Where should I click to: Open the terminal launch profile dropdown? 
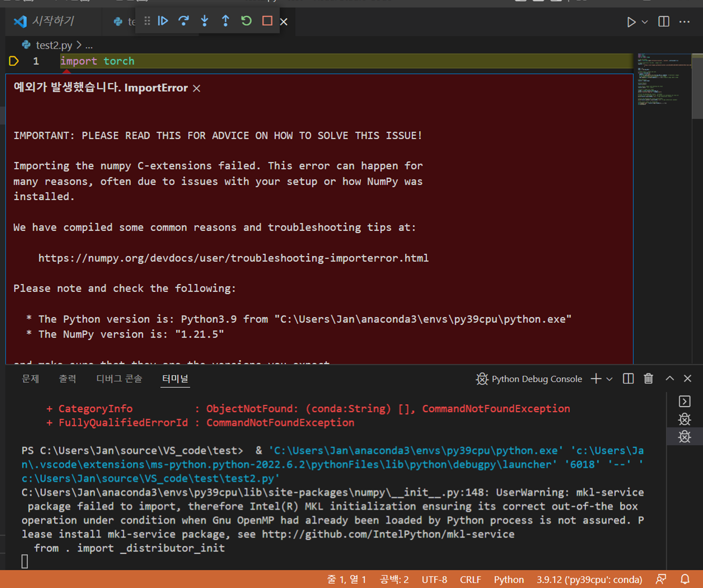(x=609, y=379)
